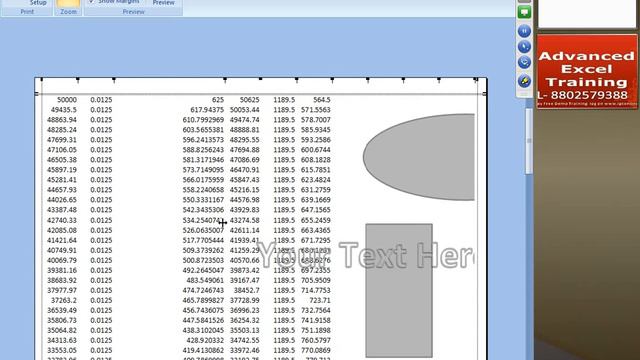Click the cell value 447.5841526
The image size is (640, 360).
pos(203,320)
